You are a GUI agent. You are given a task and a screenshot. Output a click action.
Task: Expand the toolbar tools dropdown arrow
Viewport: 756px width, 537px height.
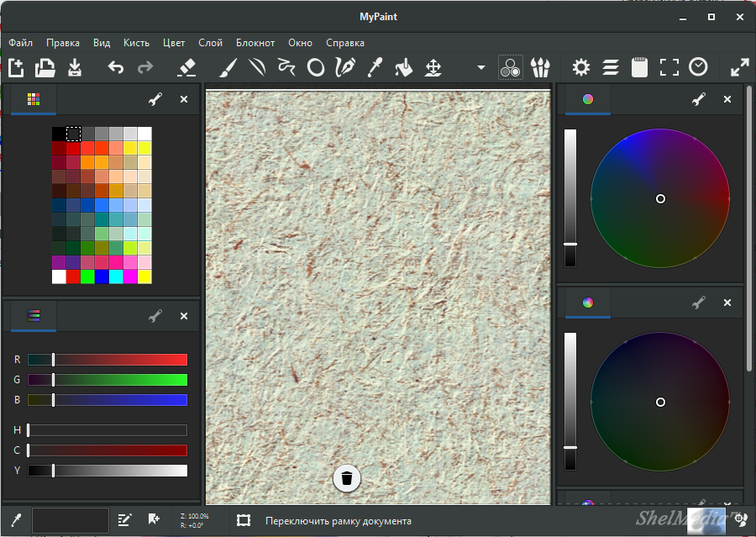click(480, 67)
